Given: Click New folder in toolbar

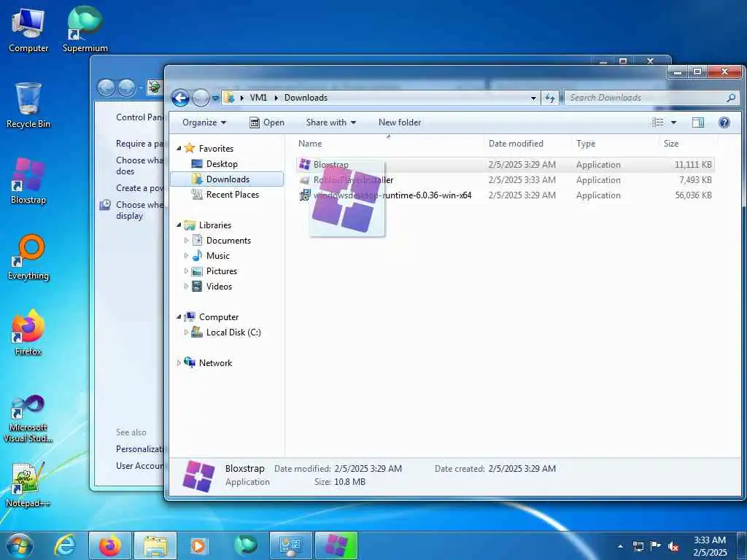Looking at the screenshot, I should (400, 122).
